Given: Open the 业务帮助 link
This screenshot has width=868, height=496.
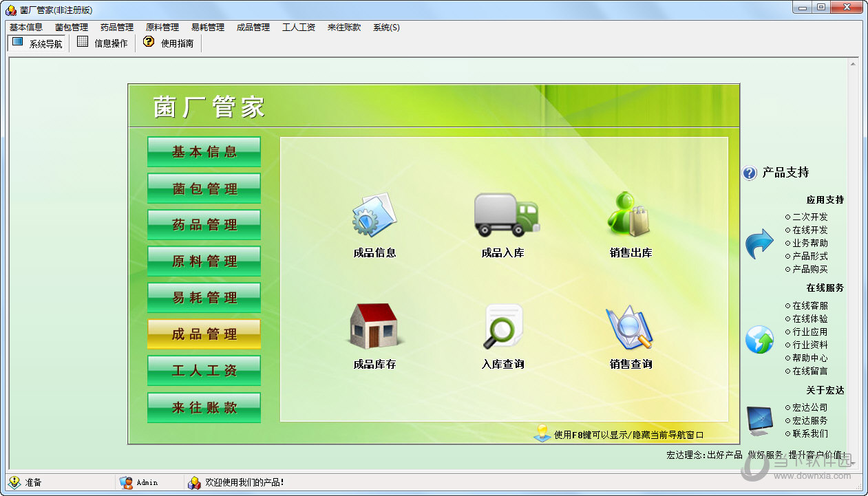Looking at the screenshot, I should [x=810, y=243].
